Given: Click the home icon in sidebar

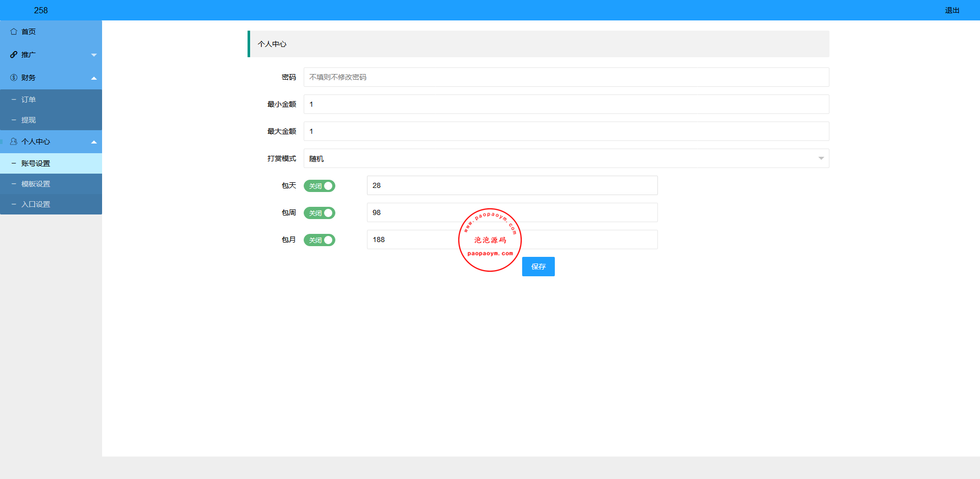Looking at the screenshot, I should click(x=14, y=32).
